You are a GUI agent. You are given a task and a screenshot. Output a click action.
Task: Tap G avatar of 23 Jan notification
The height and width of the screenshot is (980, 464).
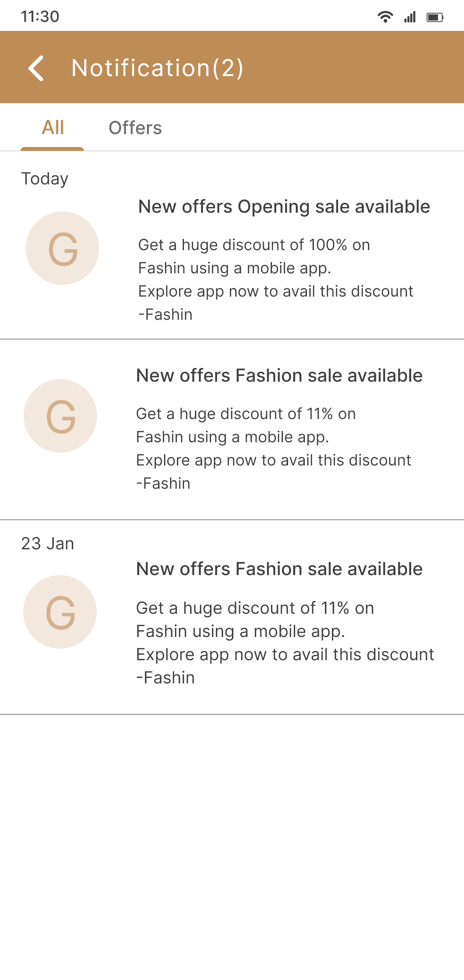point(60,612)
